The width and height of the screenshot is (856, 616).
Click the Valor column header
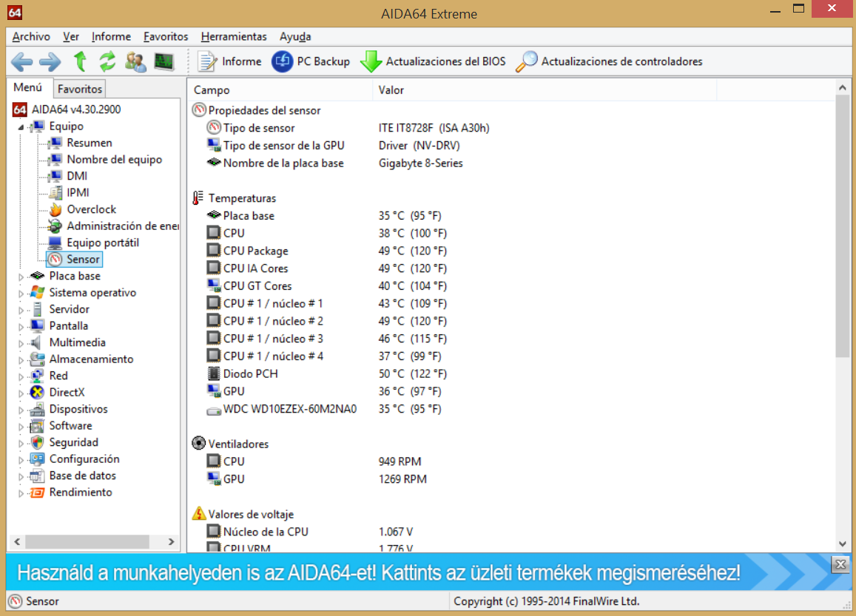click(x=545, y=90)
